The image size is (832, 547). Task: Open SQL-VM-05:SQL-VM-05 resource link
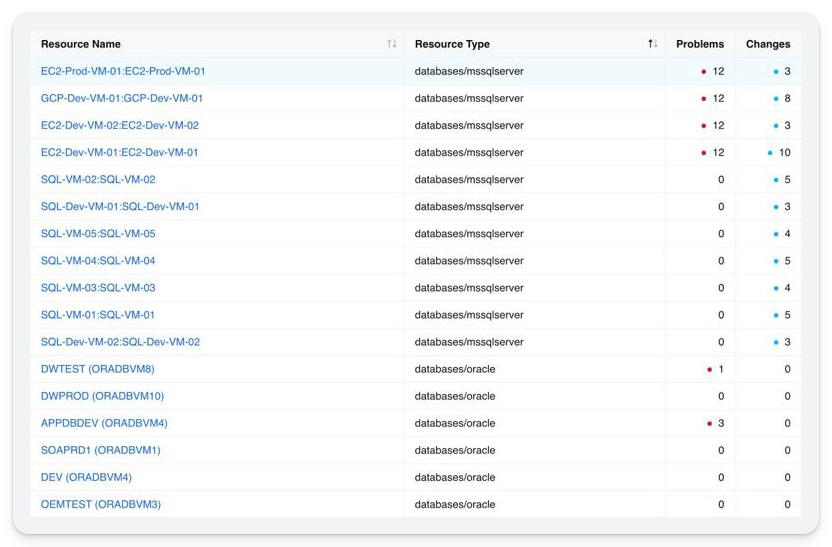point(98,233)
